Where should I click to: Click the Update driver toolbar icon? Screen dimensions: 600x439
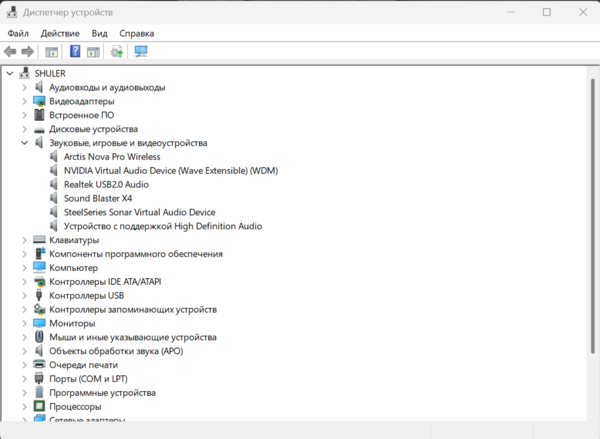click(117, 51)
